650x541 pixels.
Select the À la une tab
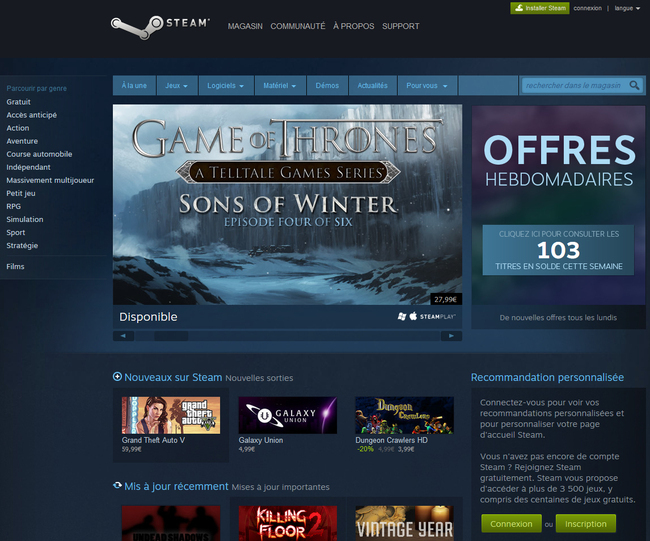coord(134,85)
